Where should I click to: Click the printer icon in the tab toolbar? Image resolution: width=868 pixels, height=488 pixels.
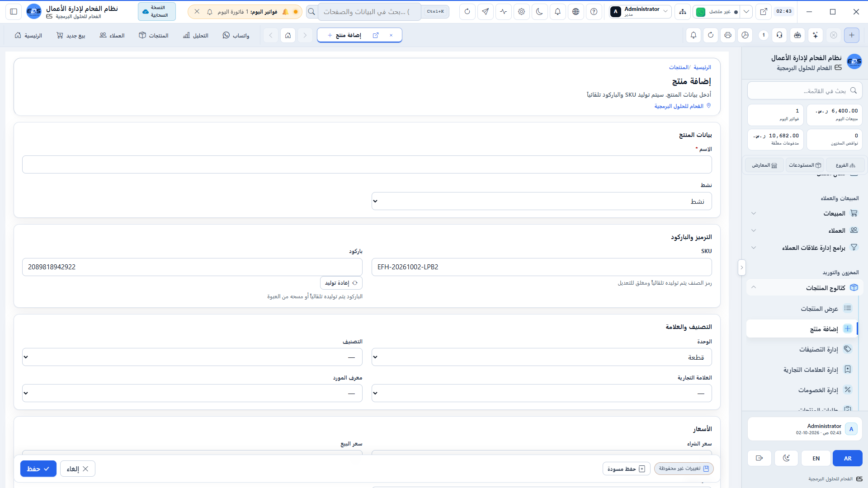pos(728,35)
